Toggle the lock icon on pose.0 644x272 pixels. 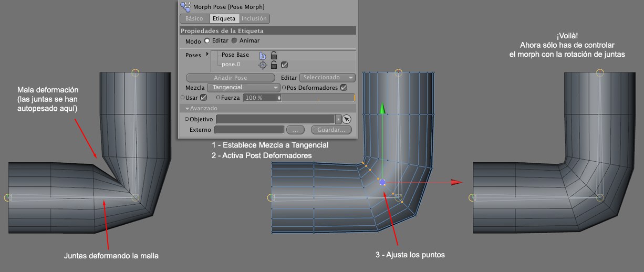tap(274, 65)
